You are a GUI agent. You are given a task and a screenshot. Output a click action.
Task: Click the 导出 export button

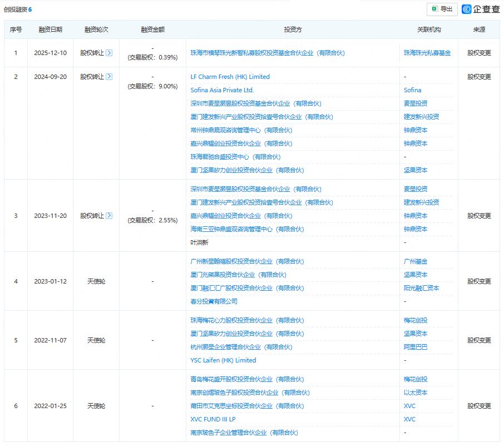tap(442, 9)
